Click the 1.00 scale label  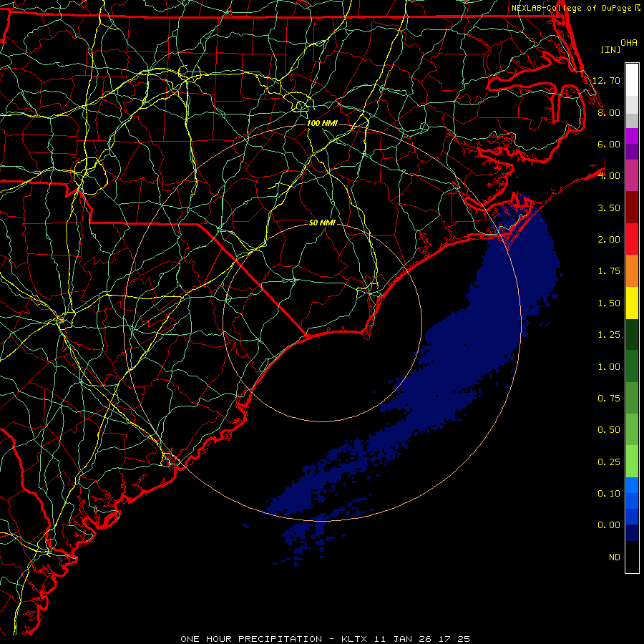tap(609, 367)
